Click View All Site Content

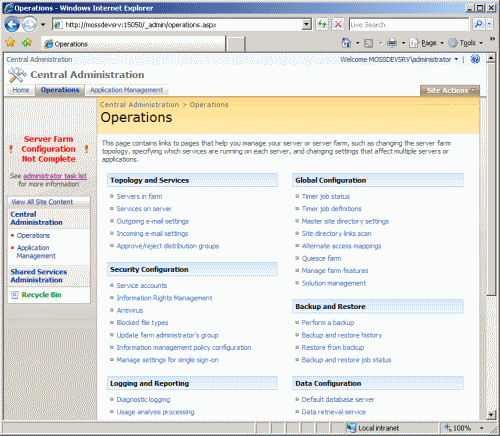42,202
